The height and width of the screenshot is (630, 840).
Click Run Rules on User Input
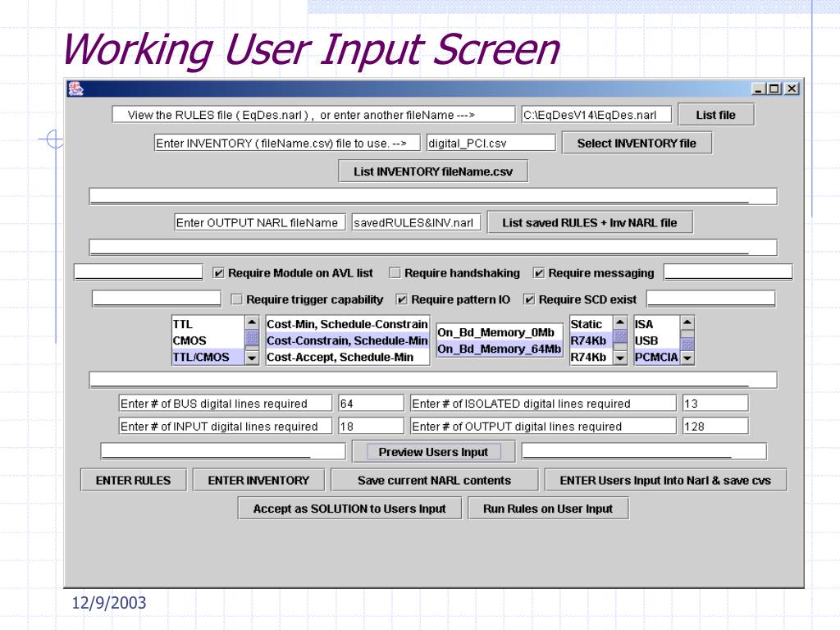[547, 509]
